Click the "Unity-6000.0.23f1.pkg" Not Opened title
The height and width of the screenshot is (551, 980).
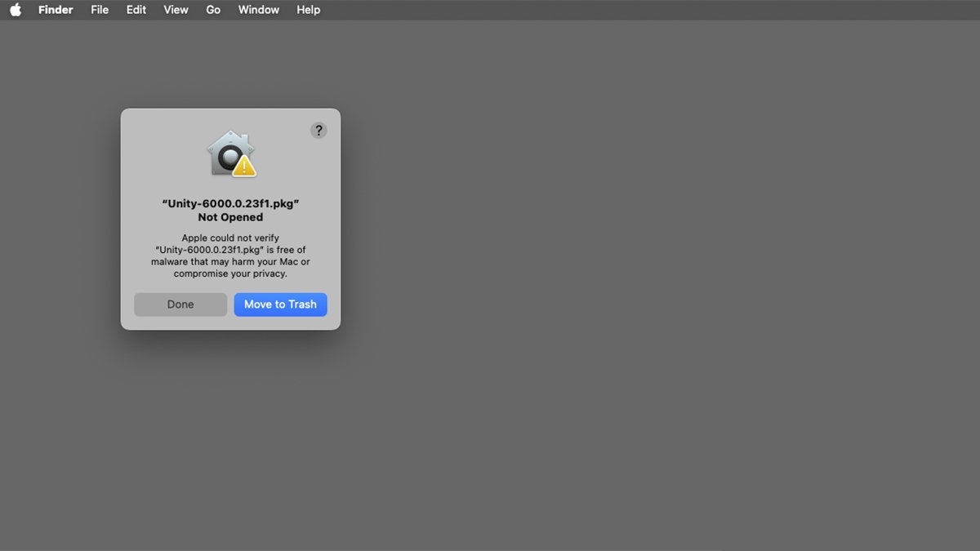(230, 211)
